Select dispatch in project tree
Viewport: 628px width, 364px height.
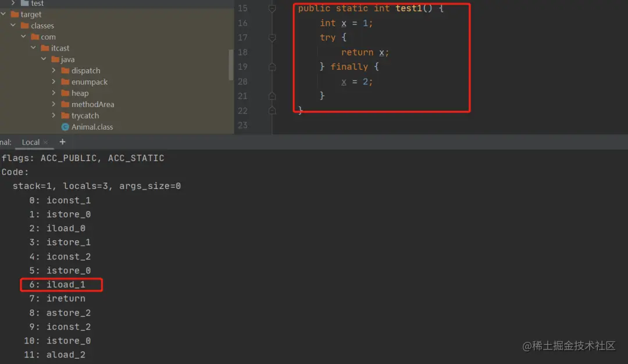click(x=85, y=70)
